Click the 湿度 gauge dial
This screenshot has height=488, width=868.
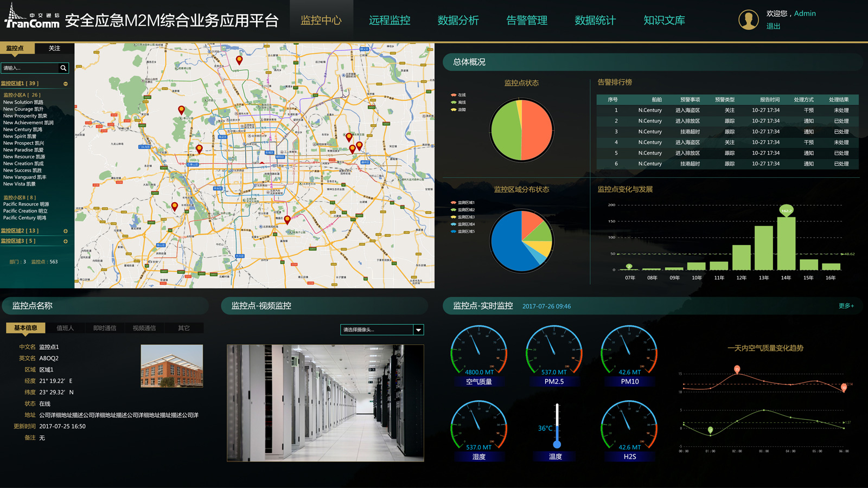[480, 426]
